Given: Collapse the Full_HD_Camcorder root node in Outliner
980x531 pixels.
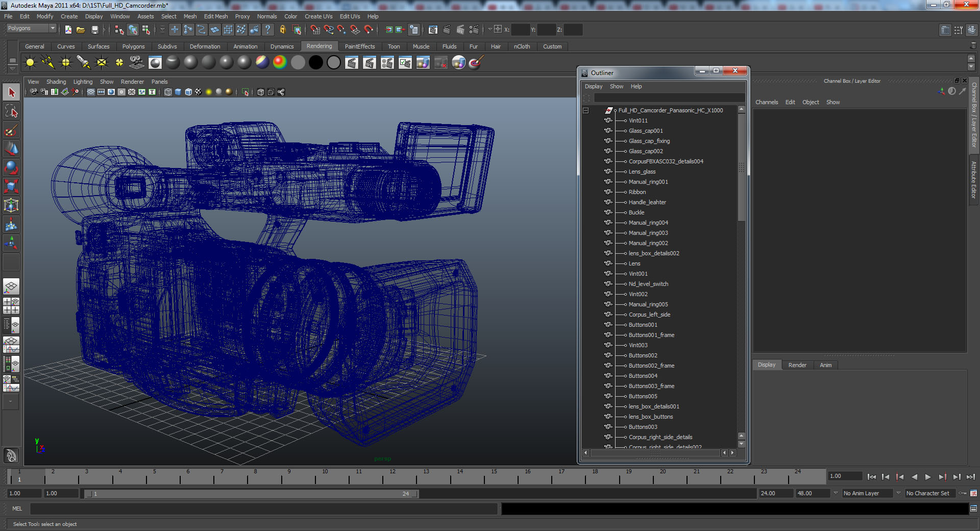Looking at the screenshot, I should [585, 110].
